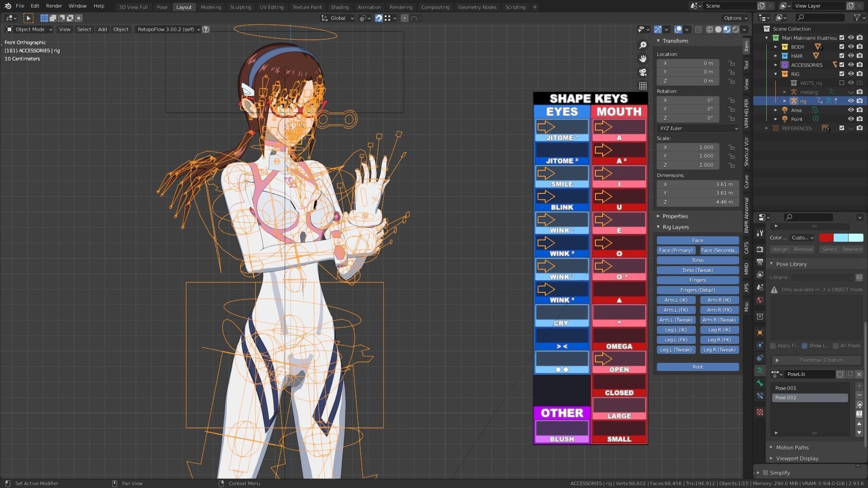Open Global transform orientation dropdown

tap(337, 18)
